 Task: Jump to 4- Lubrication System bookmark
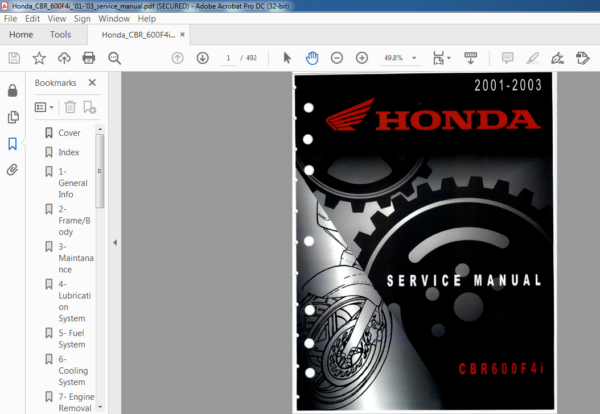point(75,301)
